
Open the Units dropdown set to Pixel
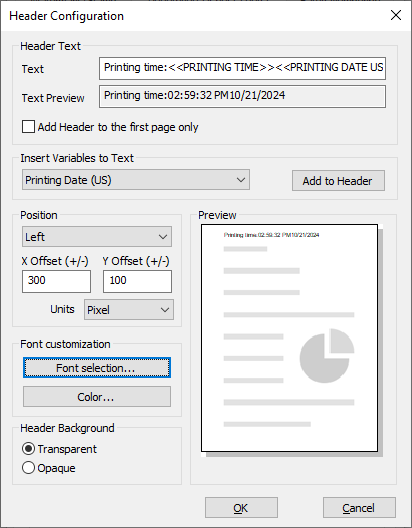pyautogui.click(x=129, y=309)
